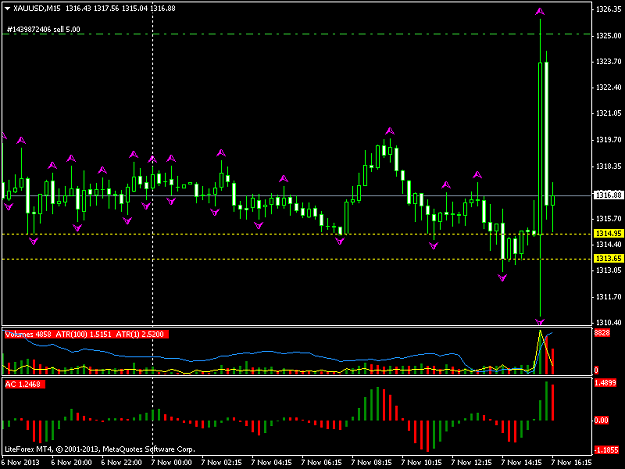
Task: Click the down fractal arrow below the spike low
Action: pyautogui.click(x=540, y=322)
